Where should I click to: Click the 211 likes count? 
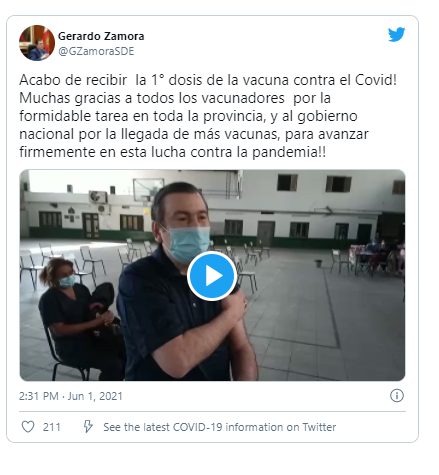52,427
